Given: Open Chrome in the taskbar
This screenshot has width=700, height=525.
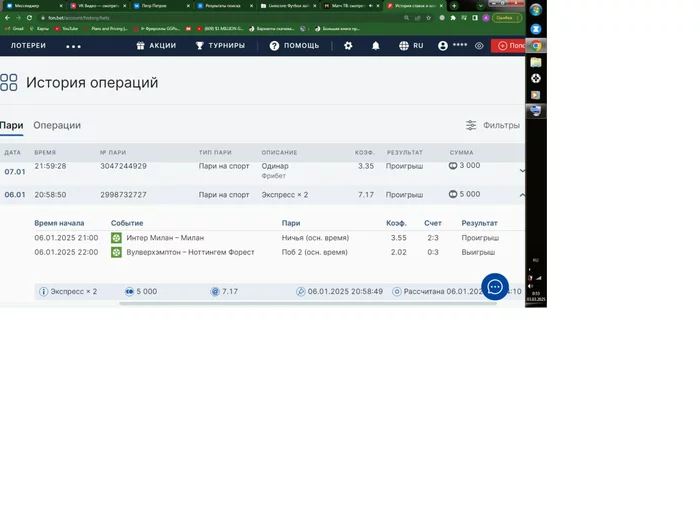Looking at the screenshot, I should pos(536,46).
